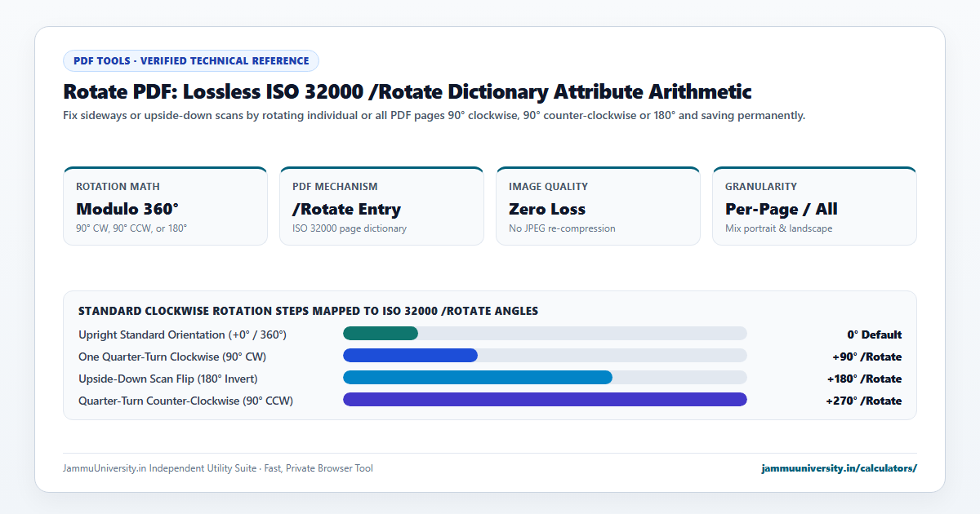Image resolution: width=980 pixels, height=514 pixels.
Task: Click the Upright Standard Orientation progress bar
Action: [x=545, y=334]
